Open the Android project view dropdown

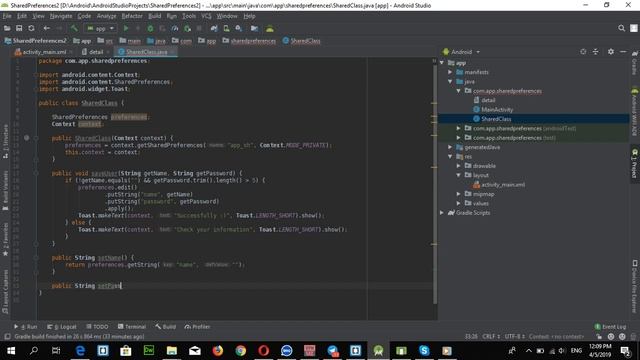pos(462,52)
